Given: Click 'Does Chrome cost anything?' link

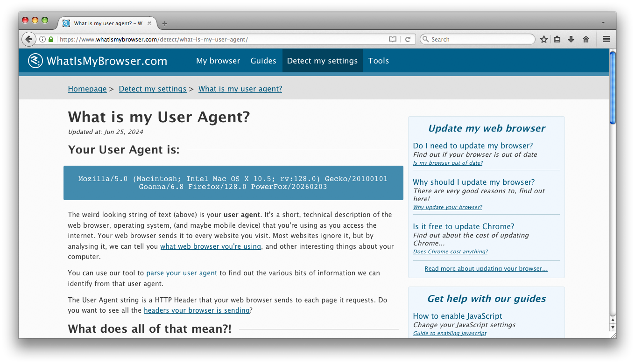Looking at the screenshot, I should coord(450,252).
